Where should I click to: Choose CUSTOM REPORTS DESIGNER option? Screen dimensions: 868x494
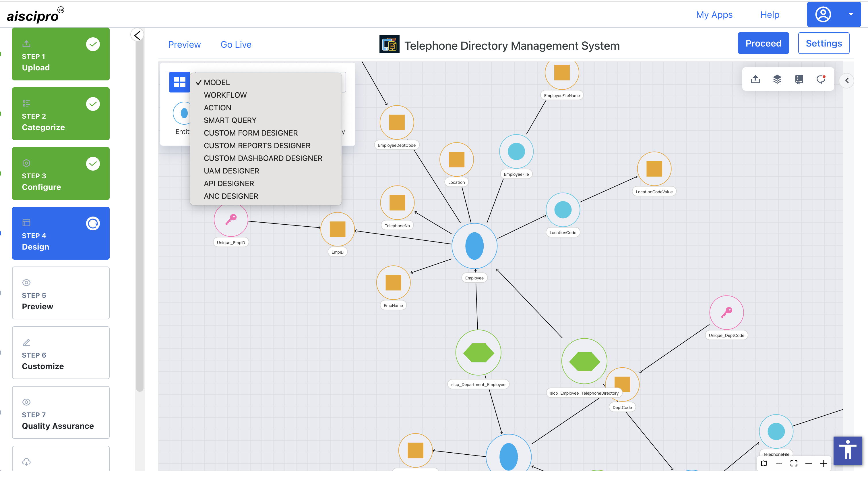tap(266, 146)
